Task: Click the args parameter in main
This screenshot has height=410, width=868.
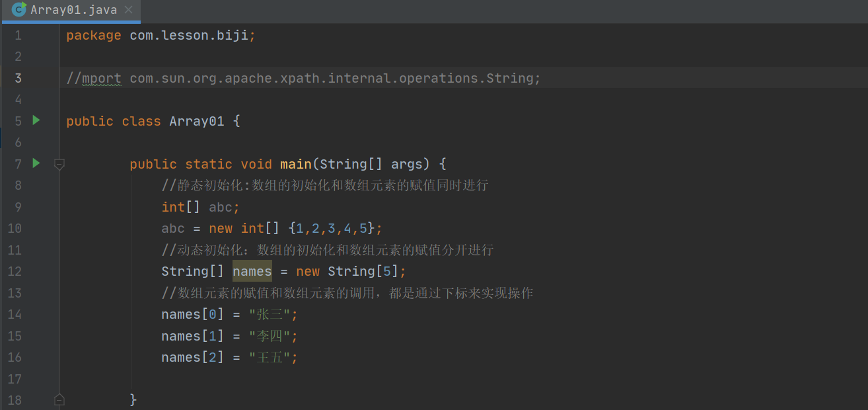Action: click(407, 164)
